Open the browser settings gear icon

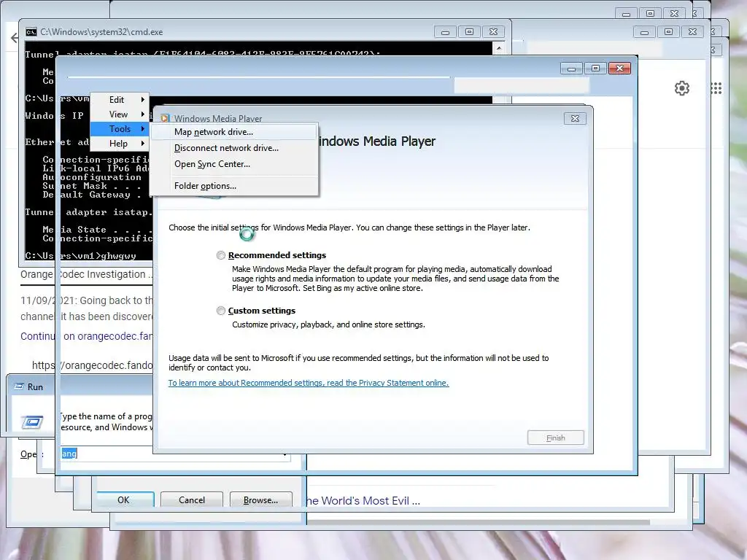tap(682, 88)
